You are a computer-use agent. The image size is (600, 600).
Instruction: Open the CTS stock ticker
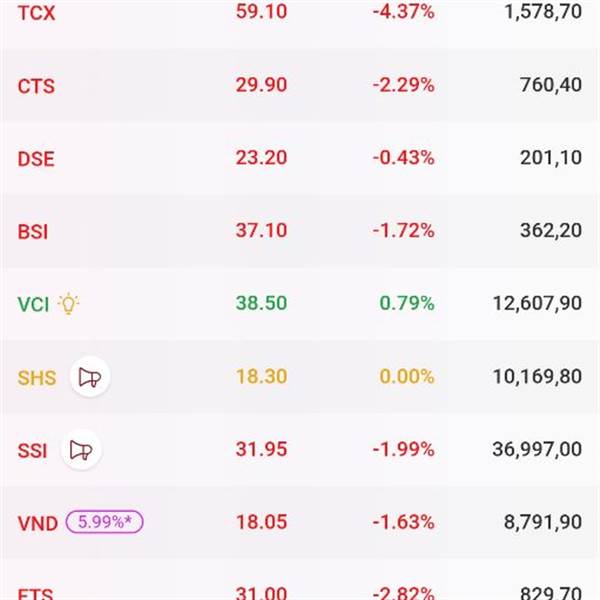coord(37,86)
